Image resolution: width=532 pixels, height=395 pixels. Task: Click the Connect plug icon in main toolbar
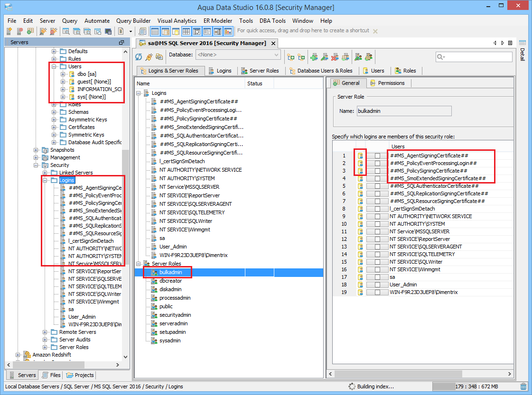point(43,31)
